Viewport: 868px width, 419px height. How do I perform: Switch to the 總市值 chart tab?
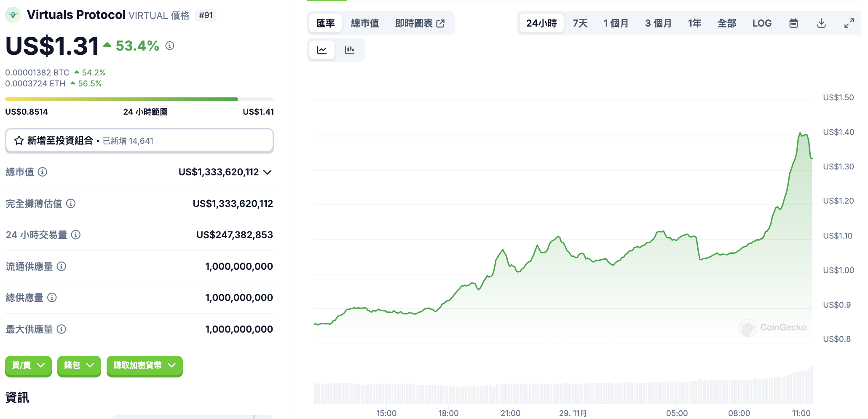coord(365,23)
